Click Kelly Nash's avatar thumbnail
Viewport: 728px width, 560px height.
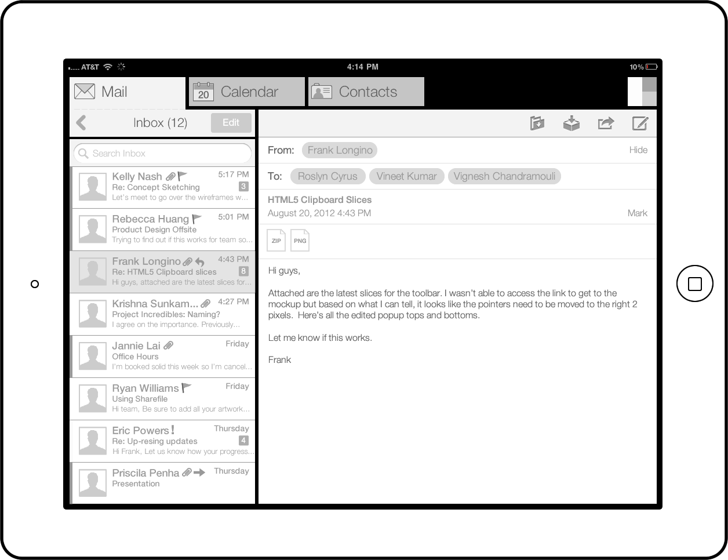coord(93,187)
